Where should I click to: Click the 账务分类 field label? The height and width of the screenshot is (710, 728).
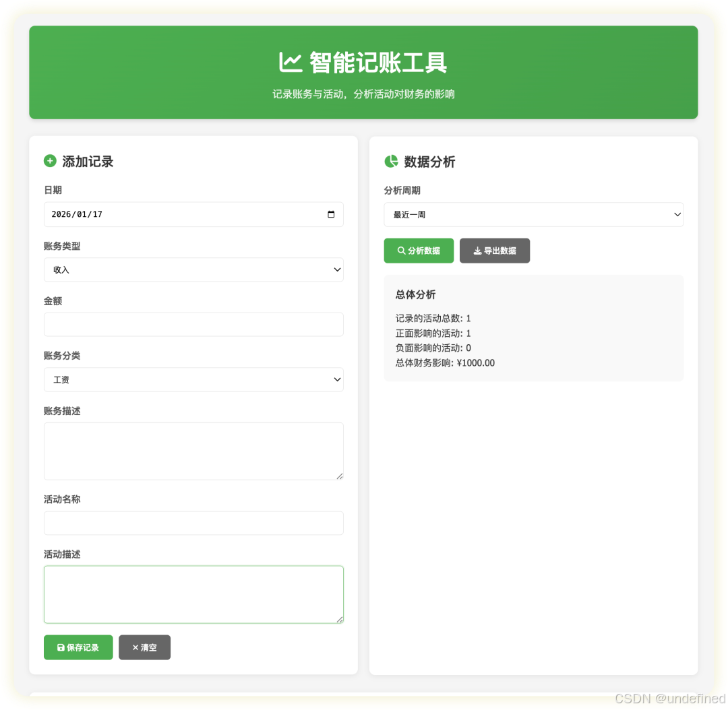pyautogui.click(x=62, y=356)
